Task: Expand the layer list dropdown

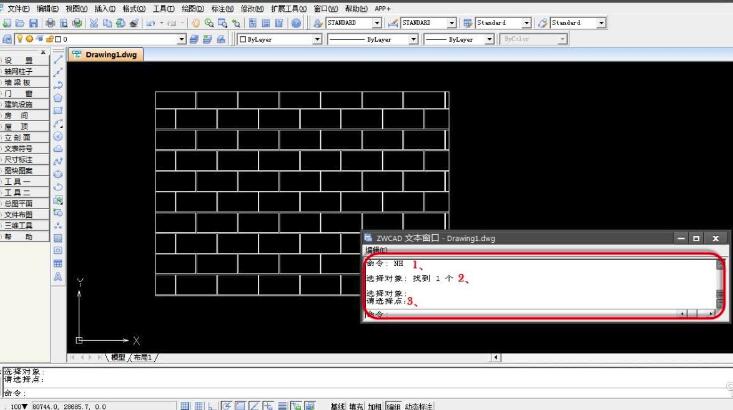Action: tap(181, 39)
